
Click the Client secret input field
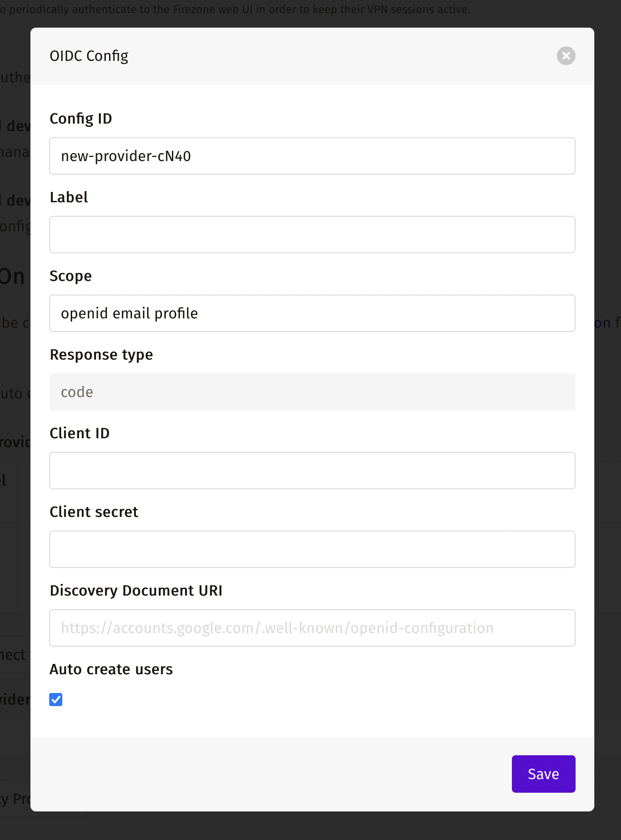click(312, 549)
